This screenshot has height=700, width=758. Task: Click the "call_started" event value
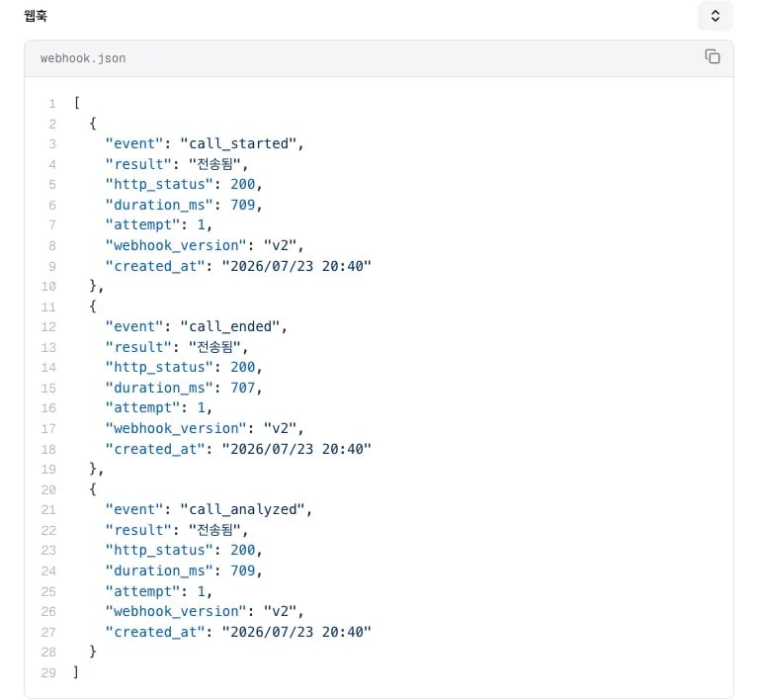[x=238, y=143]
